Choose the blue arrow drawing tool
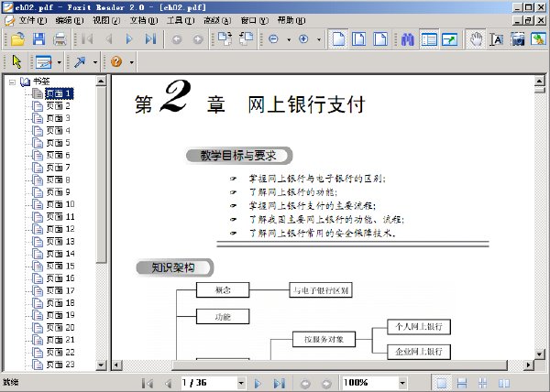The width and height of the screenshot is (550, 392). tap(80, 62)
